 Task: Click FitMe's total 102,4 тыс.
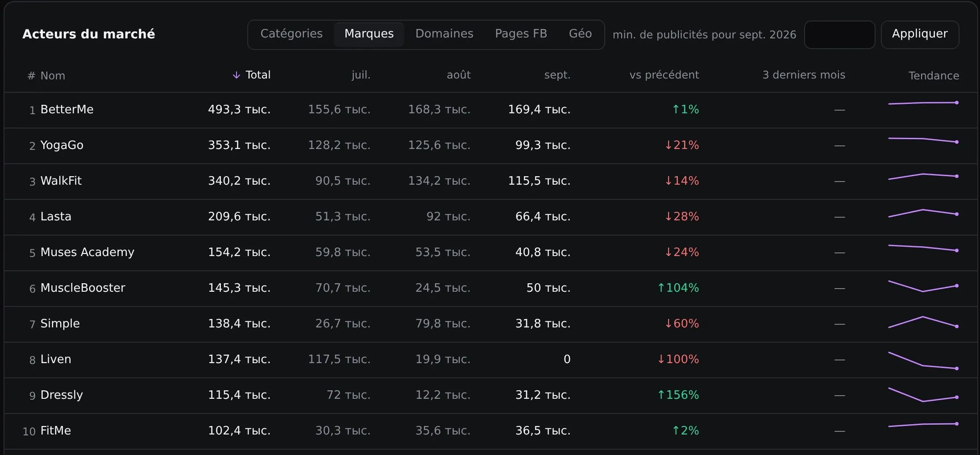pos(239,430)
